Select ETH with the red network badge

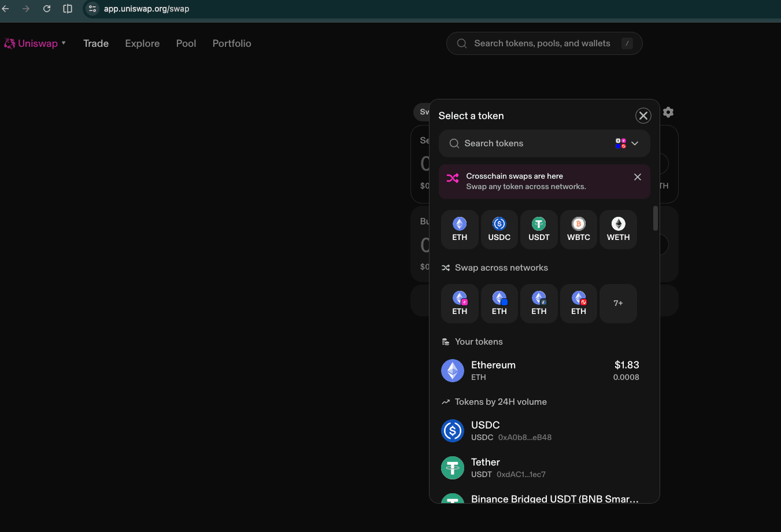point(579,304)
